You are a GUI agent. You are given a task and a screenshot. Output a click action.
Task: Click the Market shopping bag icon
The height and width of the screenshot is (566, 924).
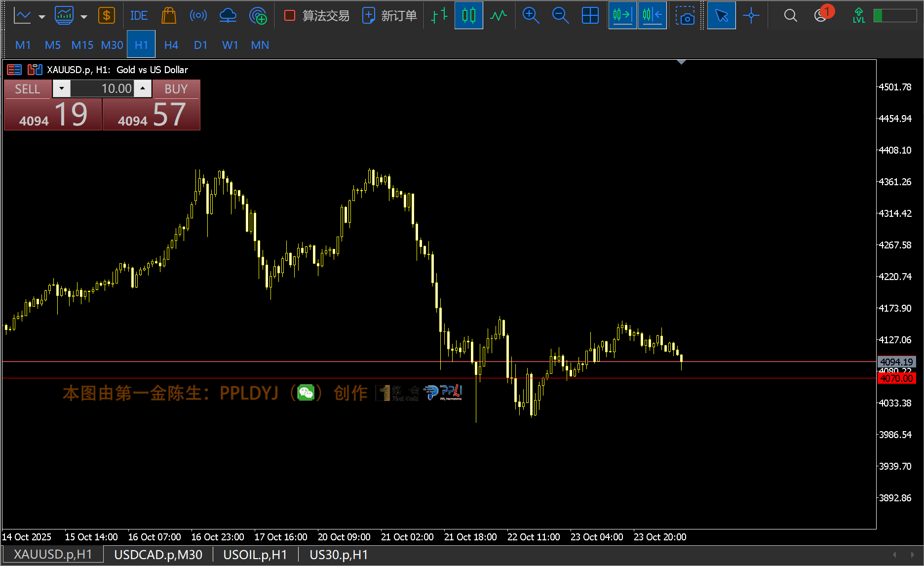click(169, 16)
